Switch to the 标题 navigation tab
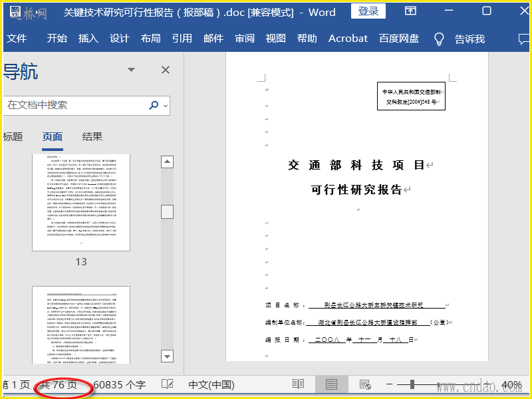 (x=13, y=137)
